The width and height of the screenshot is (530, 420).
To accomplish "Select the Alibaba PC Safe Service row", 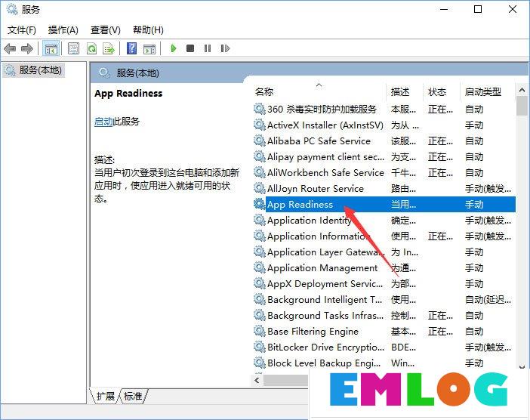I will click(x=384, y=141).
